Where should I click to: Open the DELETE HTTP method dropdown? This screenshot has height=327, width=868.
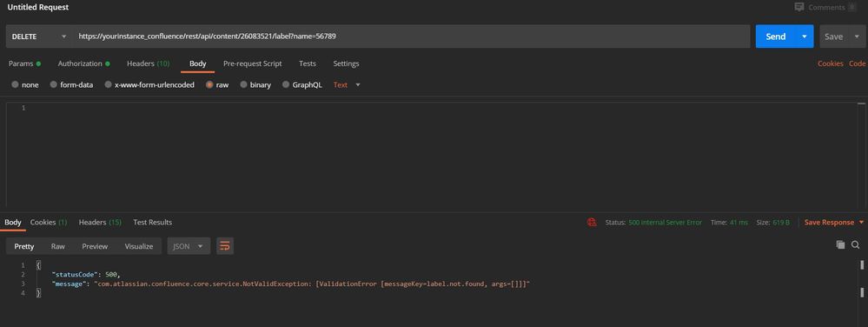coord(39,37)
